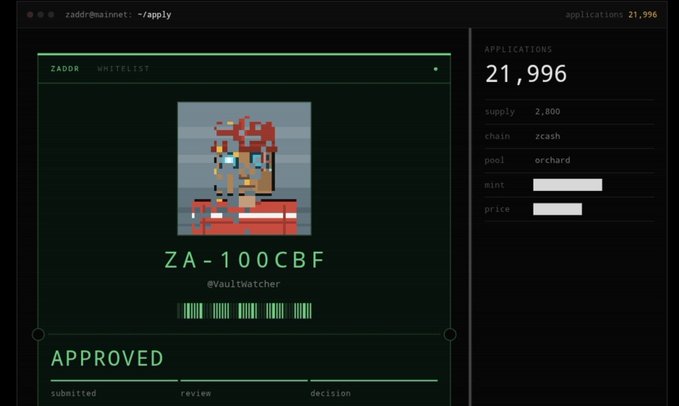Click the ZADDR tab label
The image size is (679, 406).
65,68
